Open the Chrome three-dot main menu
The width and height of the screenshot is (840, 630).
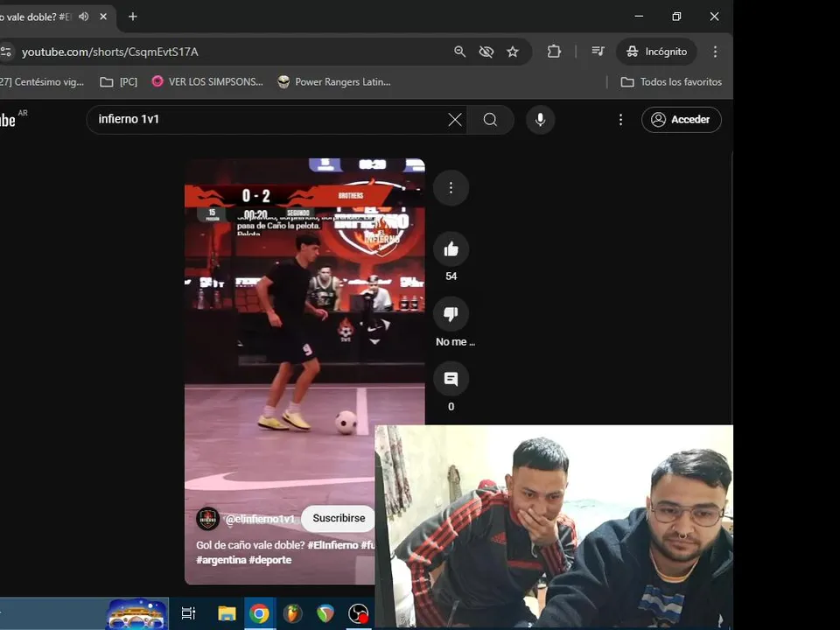pos(715,52)
